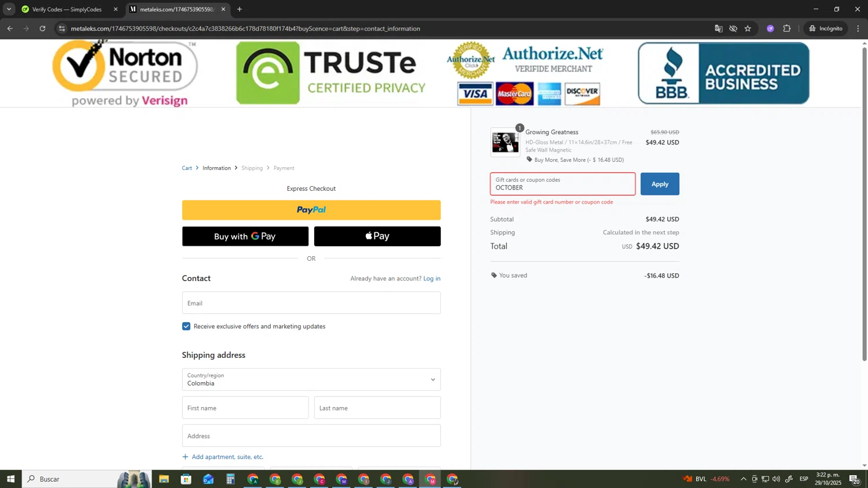The image size is (868, 488).
Task: Switch the ESP keyboard language indicator
Action: point(804,479)
